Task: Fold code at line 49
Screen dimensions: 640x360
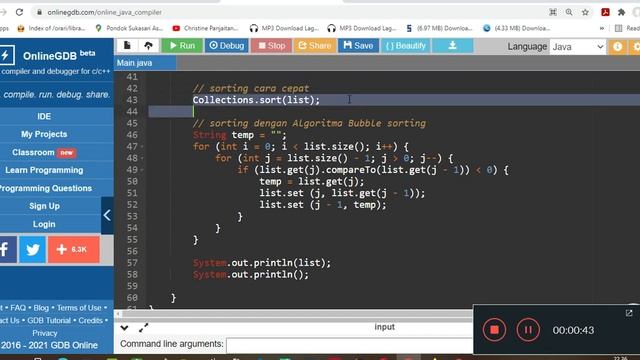Action: (x=142, y=170)
